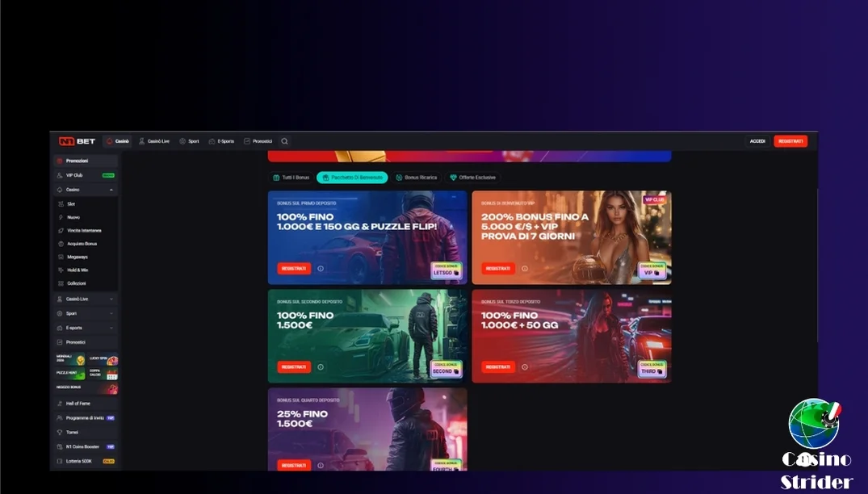The image size is (868, 494).
Task: Click the N1 BET logo
Action: [77, 141]
